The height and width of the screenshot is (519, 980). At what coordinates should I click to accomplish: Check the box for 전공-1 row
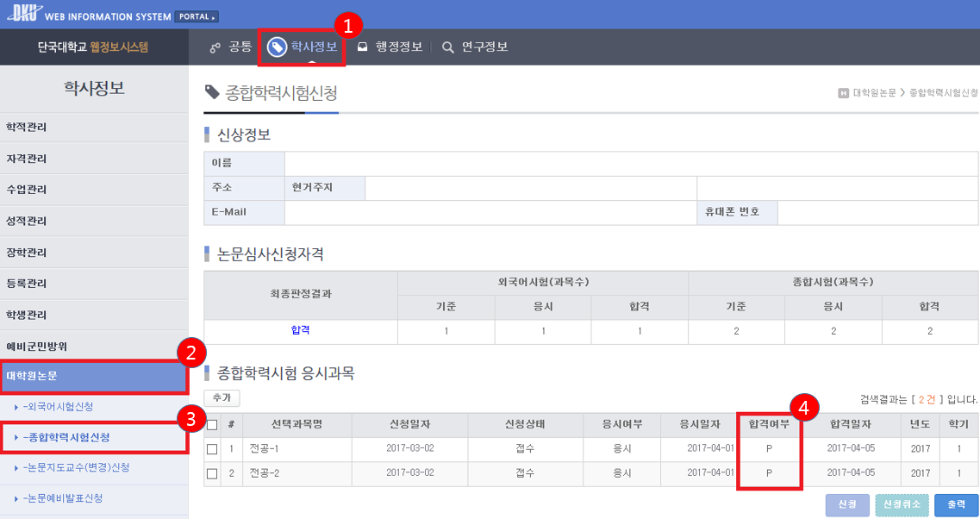pos(212,449)
